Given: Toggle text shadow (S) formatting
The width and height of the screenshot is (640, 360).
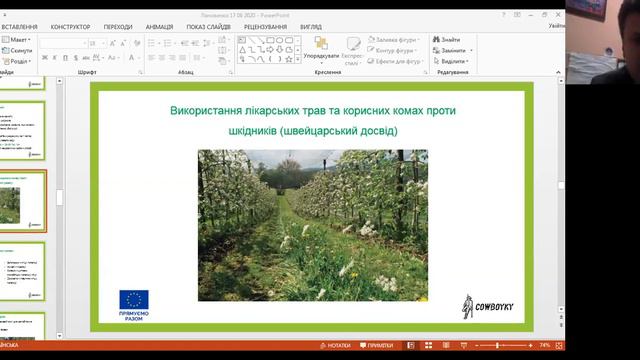Looking at the screenshot, I should point(76,58).
